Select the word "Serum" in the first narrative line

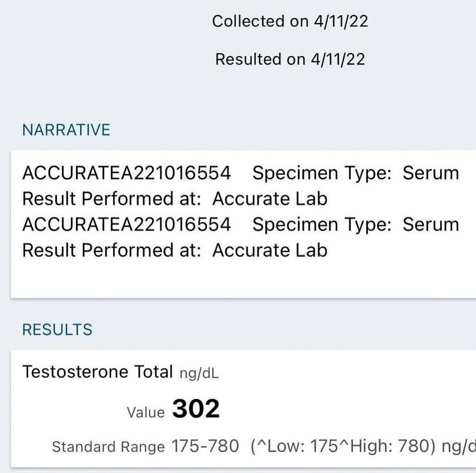[x=431, y=173]
